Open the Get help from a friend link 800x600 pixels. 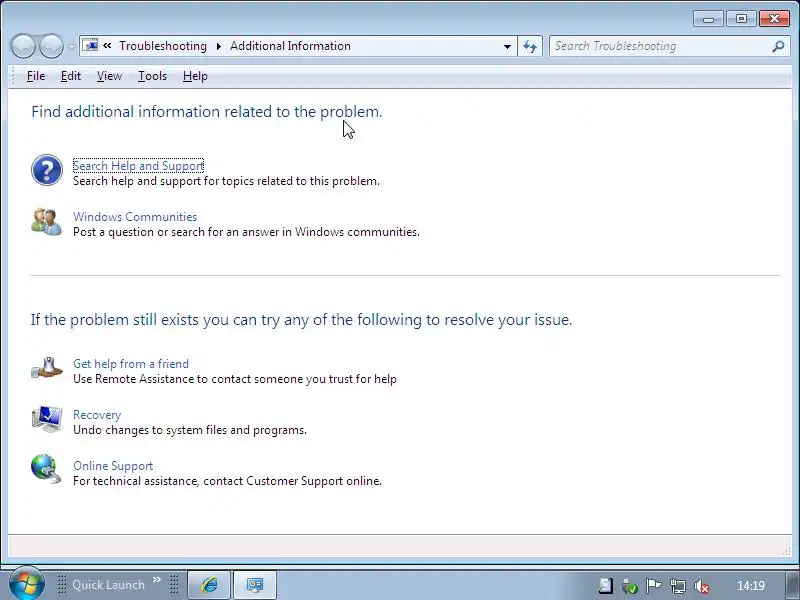coord(131,364)
